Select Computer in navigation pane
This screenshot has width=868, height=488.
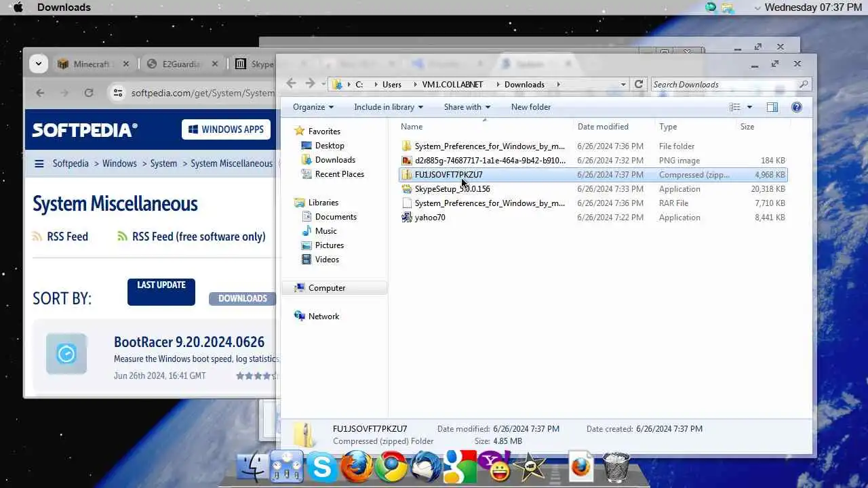click(x=327, y=288)
